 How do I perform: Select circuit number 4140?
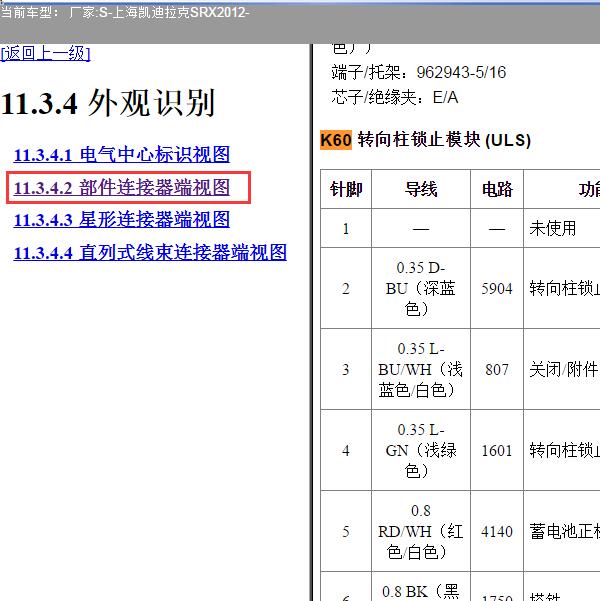point(497,531)
